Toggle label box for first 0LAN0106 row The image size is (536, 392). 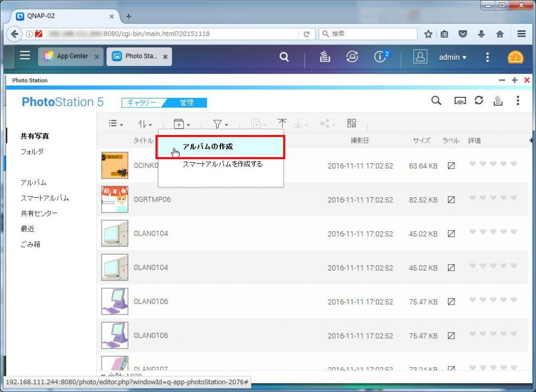click(x=451, y=302)
